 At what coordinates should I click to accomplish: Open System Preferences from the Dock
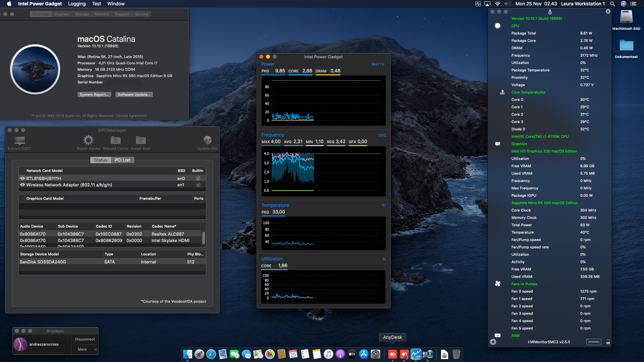[x=375, y=354]
